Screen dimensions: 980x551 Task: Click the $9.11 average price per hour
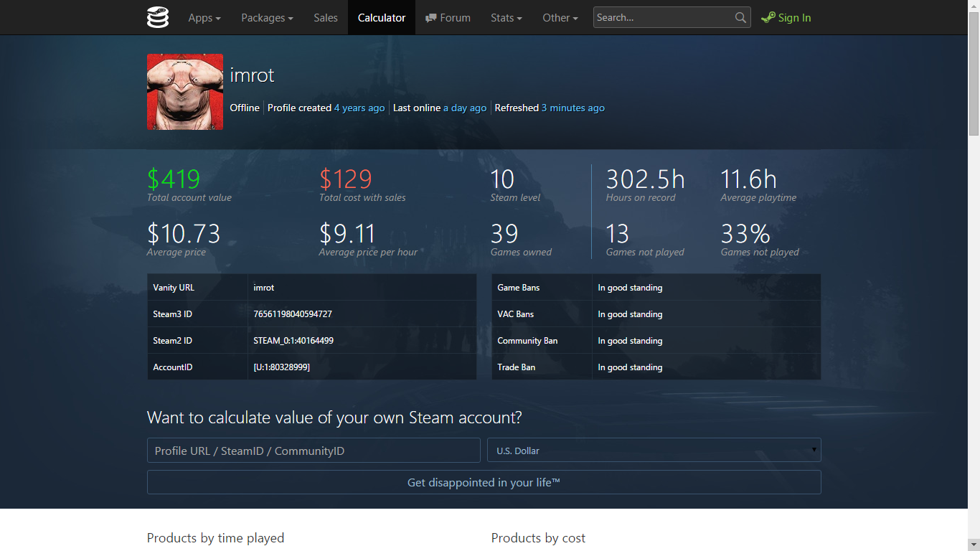coord(347,233)
